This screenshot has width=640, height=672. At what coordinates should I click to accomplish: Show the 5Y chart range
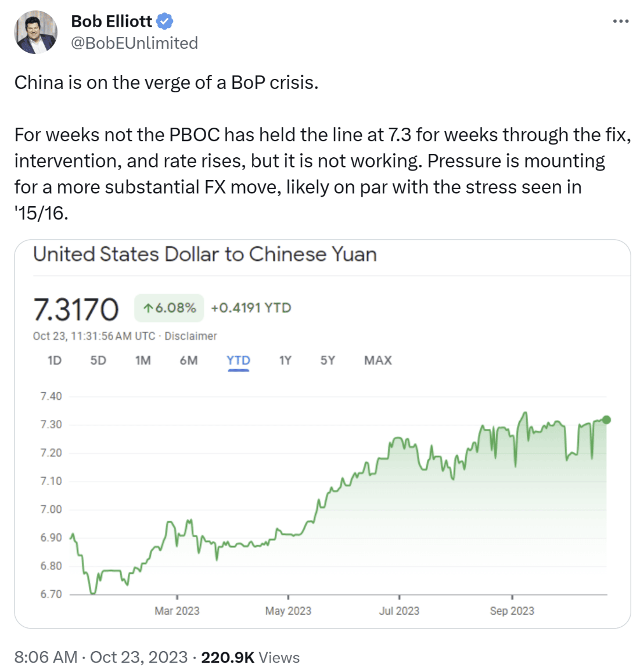pos(328,360)
